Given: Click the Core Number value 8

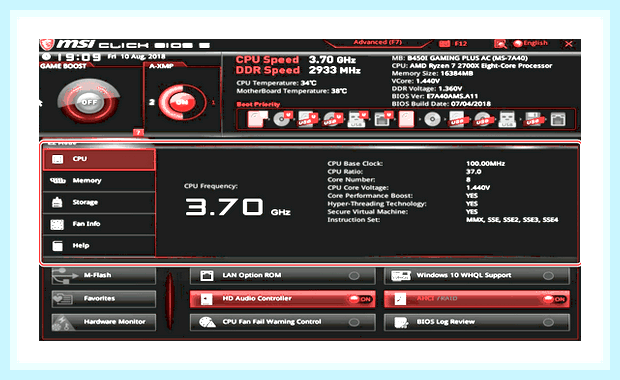Looking at the screenshot, I should pyautogui.click(x=468, y=180).
